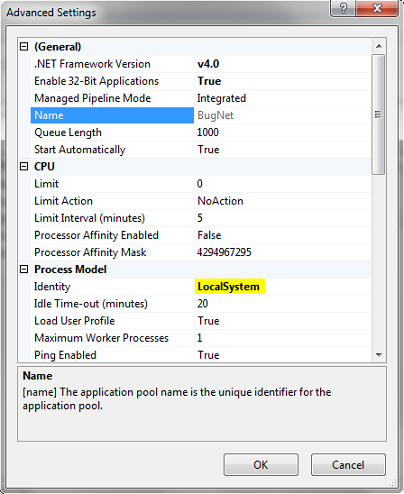Open the help question mark button
Viewport: 404px width, 494px height.
pos(343,8)
